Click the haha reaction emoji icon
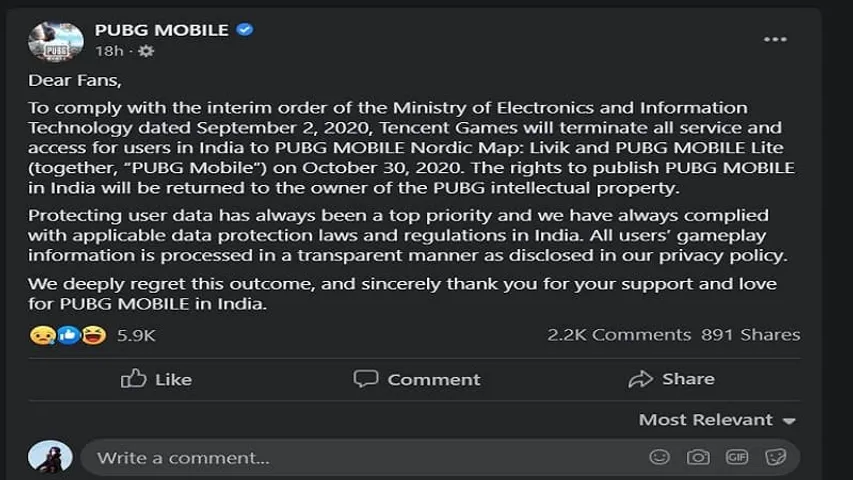Screen dimensions: 853x480 [x=94, y=335]
